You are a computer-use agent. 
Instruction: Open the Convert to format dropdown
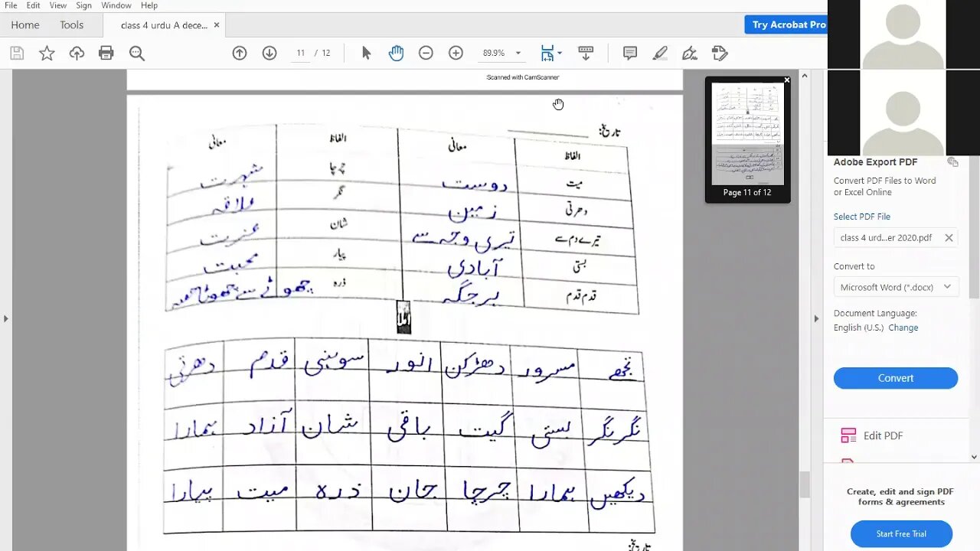[x=896, y=287]
